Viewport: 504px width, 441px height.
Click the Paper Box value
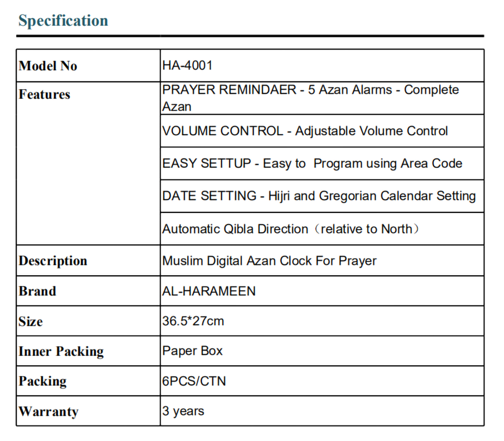coord(193,351)
